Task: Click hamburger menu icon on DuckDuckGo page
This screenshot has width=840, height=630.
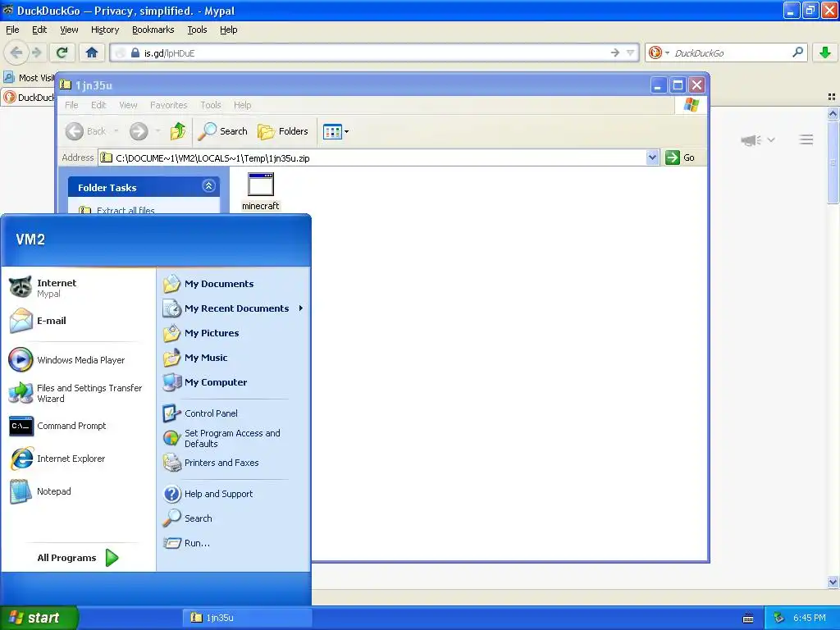Action: (x=806, y=139)
